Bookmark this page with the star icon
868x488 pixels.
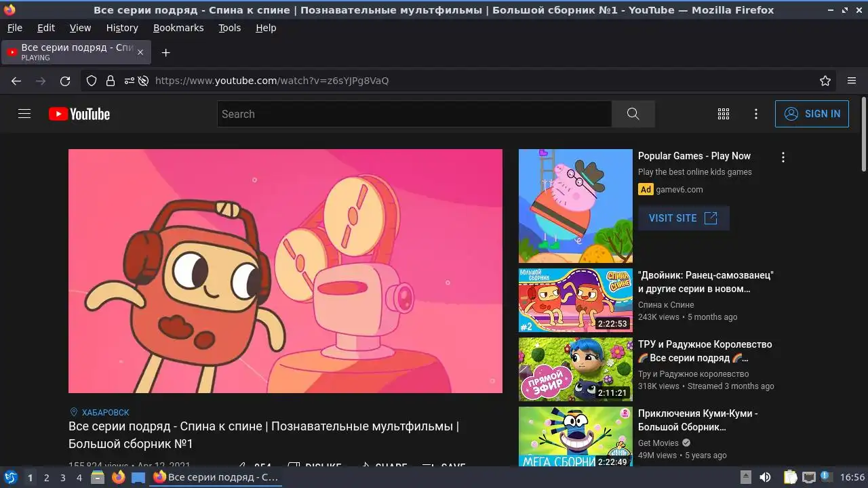click(825, 81)
